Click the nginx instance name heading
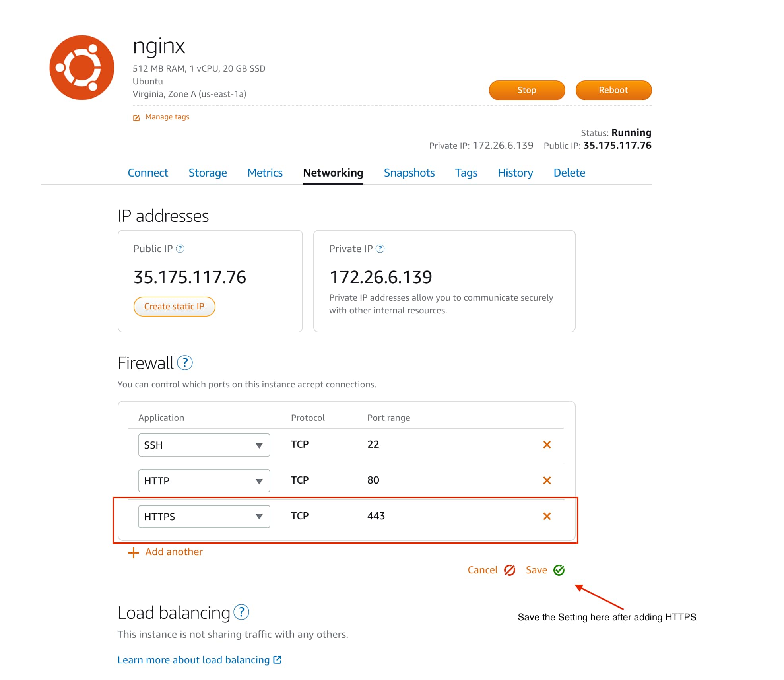 pos(159,47)
